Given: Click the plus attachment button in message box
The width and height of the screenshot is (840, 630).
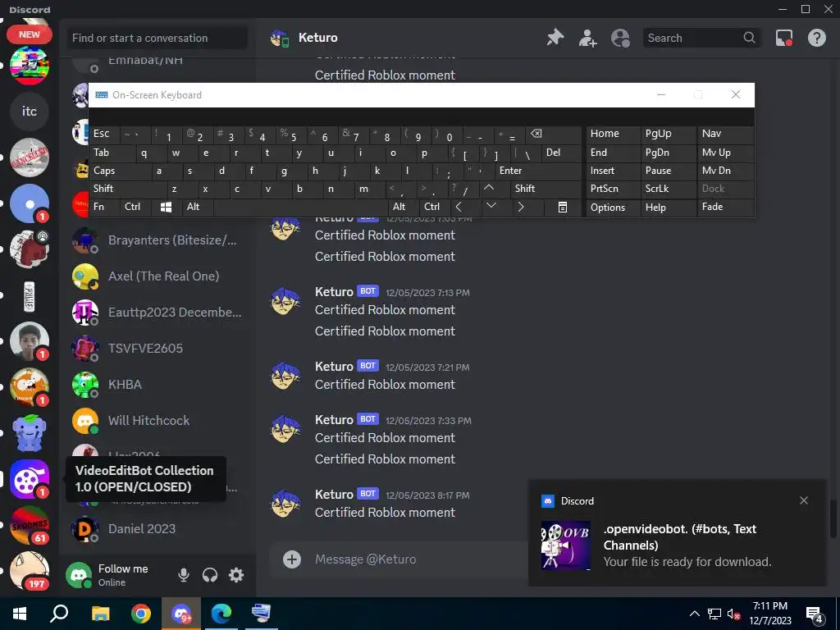Looking at the screenshot, I should 291,559.
